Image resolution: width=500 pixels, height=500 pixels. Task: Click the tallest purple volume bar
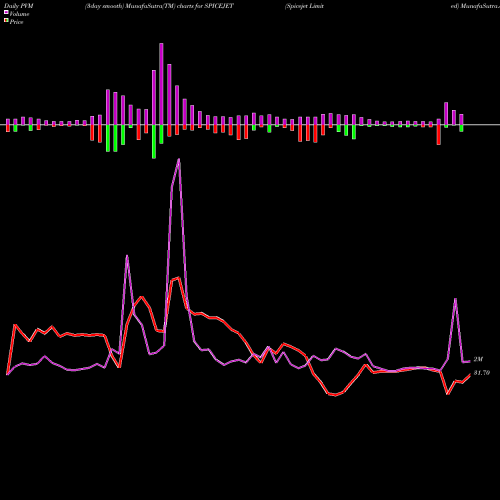[161, 84]
